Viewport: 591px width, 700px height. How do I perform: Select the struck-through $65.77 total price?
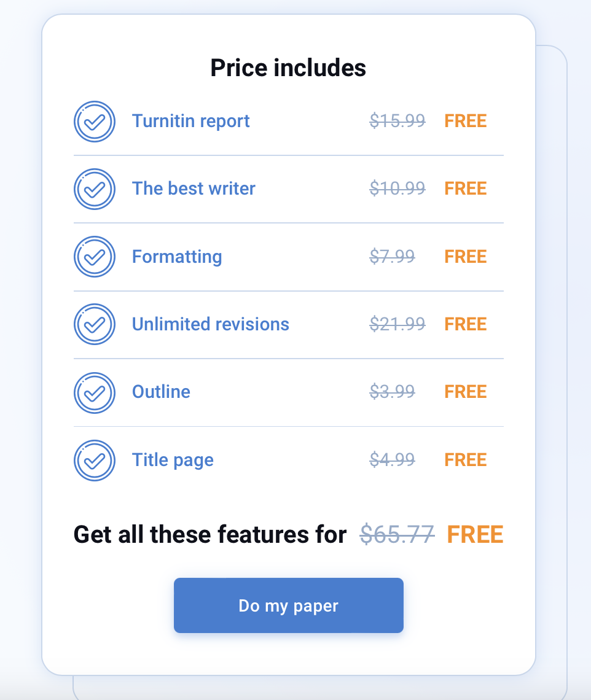point(397,534)
